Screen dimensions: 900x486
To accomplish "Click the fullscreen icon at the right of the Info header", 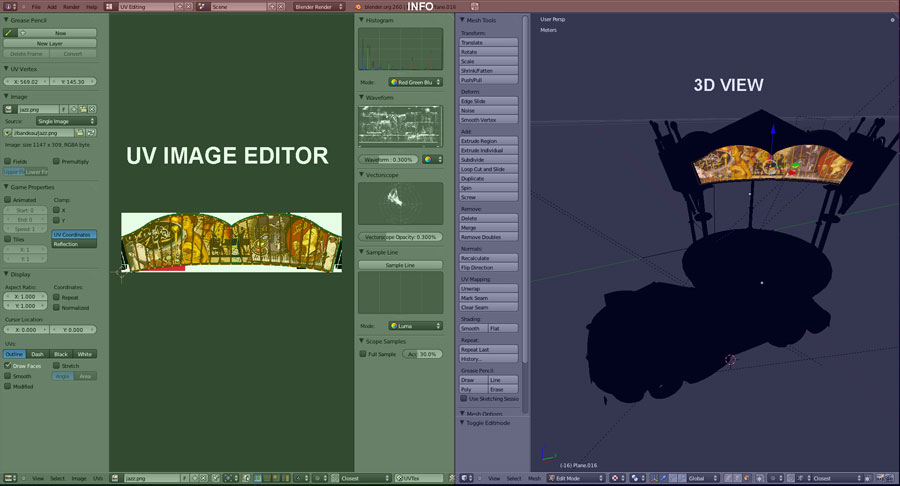I will pyautogui.click(x=475, y=6).
